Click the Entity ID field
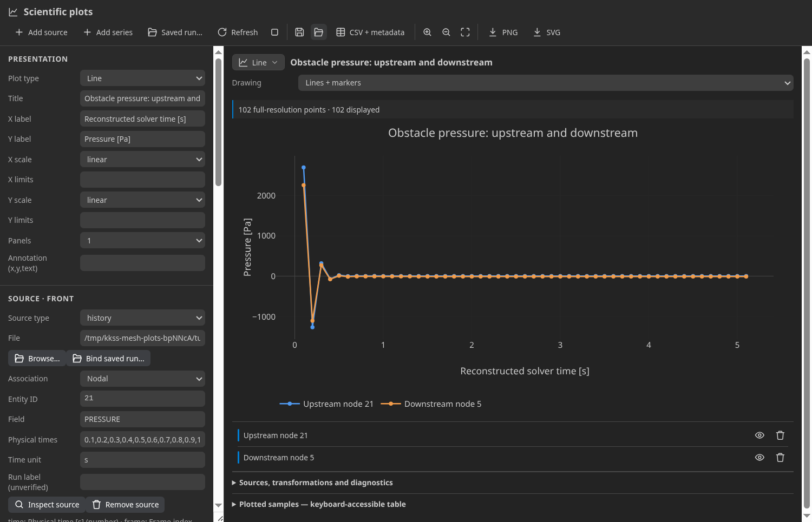Image resolution: width=812 pixels, height=522 pixels. click(x=142, y=399)
